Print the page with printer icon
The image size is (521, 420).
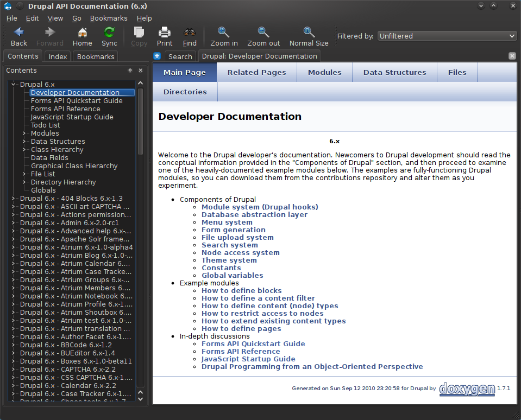point(165,32)
